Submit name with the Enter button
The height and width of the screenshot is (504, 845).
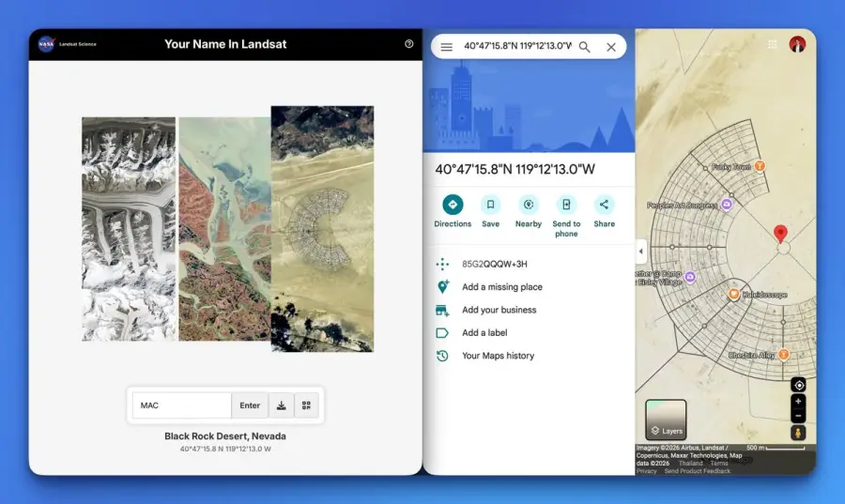pos(250,405)
